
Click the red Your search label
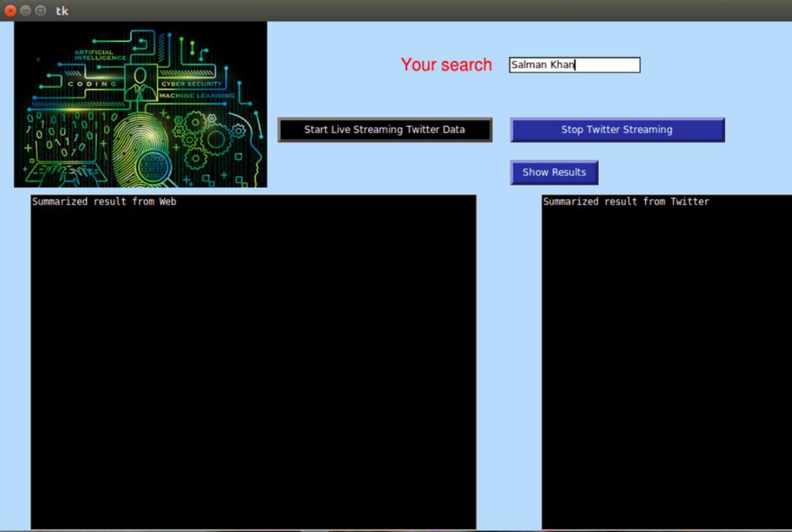point(446,65)
